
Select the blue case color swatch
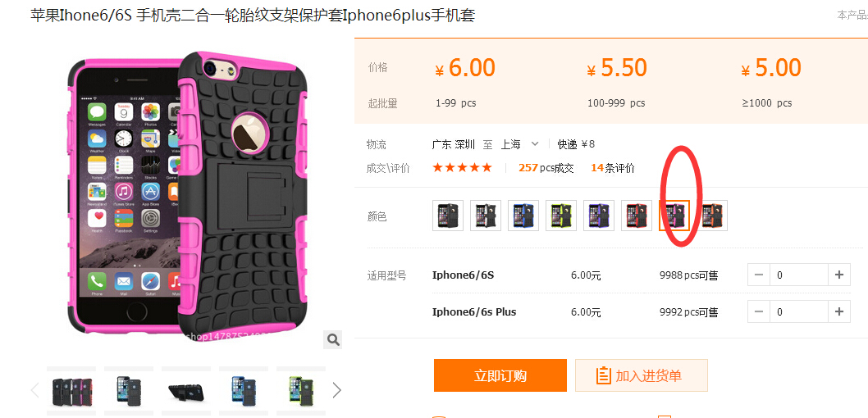(523, 216)
